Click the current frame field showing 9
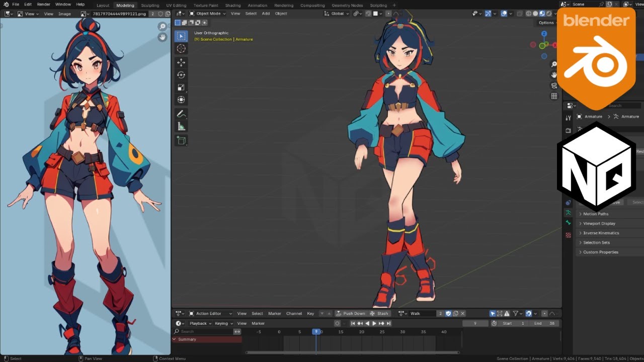Screen dimensions: 644x362 (x=475, y=323)
